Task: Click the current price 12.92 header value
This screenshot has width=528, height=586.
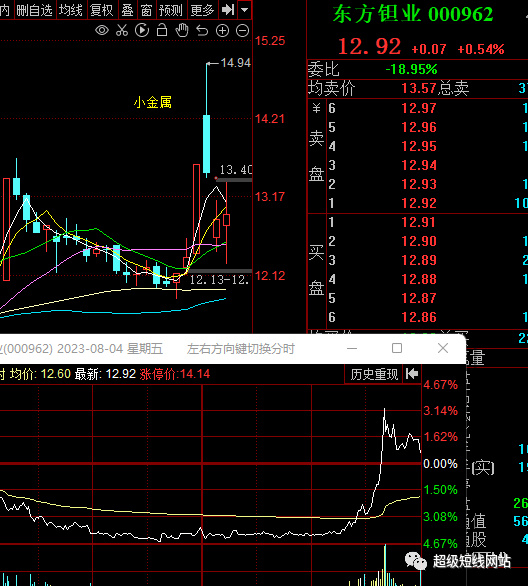Action: 369,47
